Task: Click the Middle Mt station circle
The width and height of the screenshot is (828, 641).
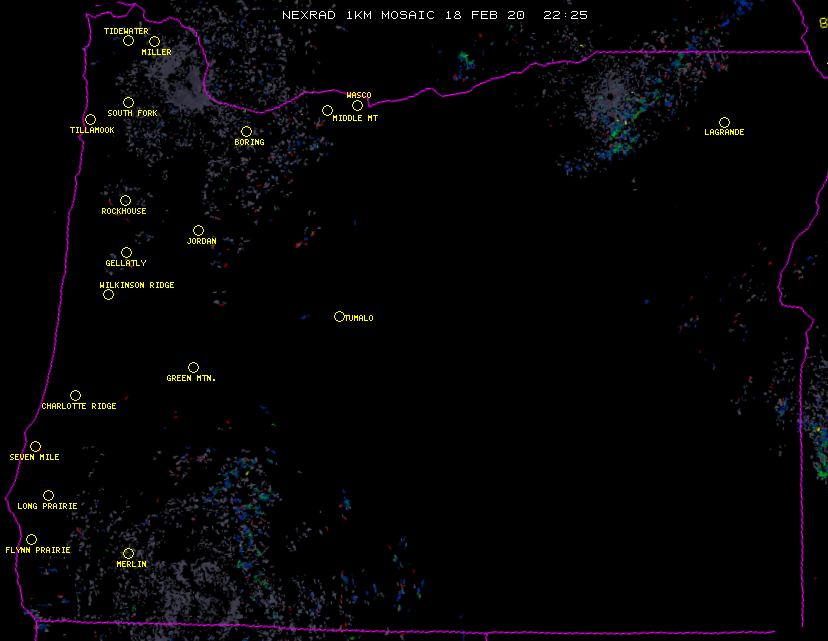Action: (x=327, y=111)
